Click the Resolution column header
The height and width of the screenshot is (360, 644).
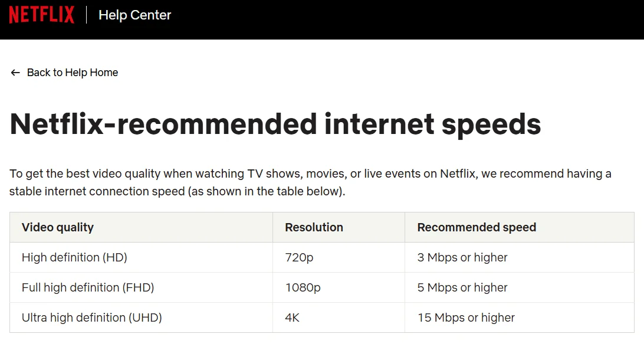[x=314, y=227]
